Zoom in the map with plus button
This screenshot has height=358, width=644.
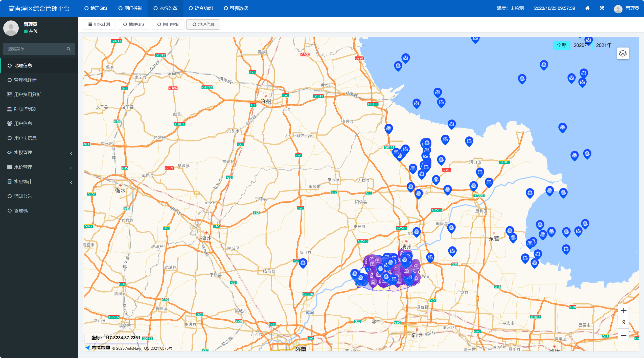coord(623,311)
